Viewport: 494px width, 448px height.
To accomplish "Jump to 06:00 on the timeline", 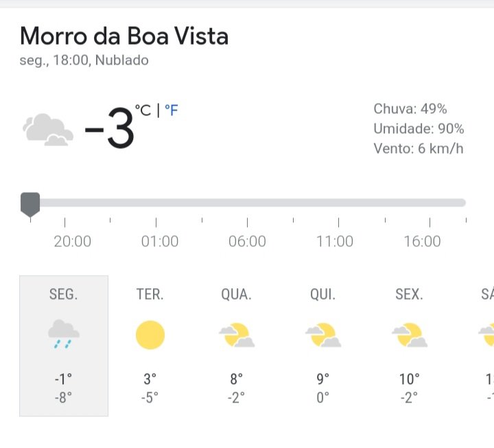I will pyautogui.click(x=247, y=241).
